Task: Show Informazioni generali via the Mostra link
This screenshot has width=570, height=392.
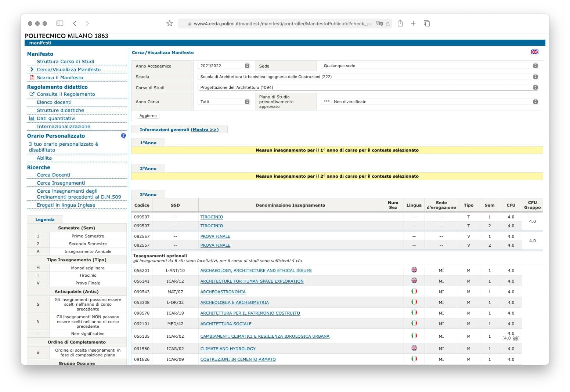Action: [205, 130]
